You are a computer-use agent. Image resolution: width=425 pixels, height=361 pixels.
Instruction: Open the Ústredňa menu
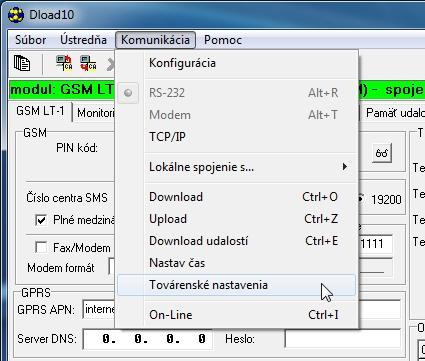[x=83, y=40]
